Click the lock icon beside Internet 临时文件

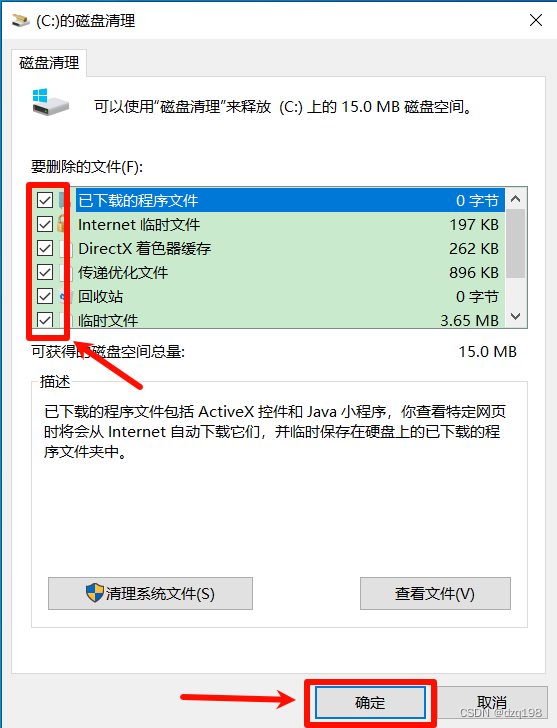pyautogui.click(x=62, y=224)
